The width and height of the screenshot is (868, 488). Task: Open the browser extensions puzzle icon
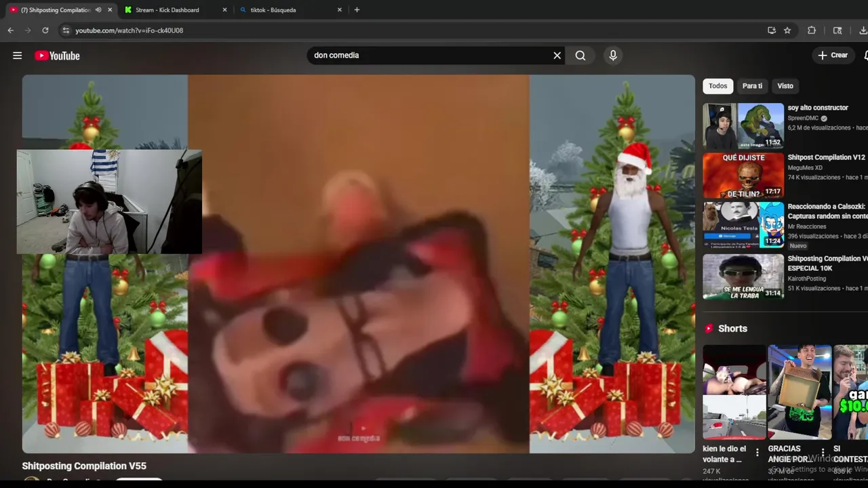pyautogui.click(x=812, y=30)
